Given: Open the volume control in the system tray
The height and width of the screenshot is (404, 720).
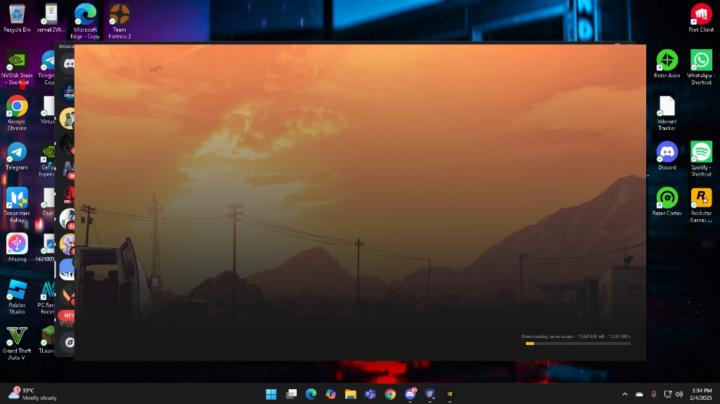Looking at the screenshot, I should [679, 394].
